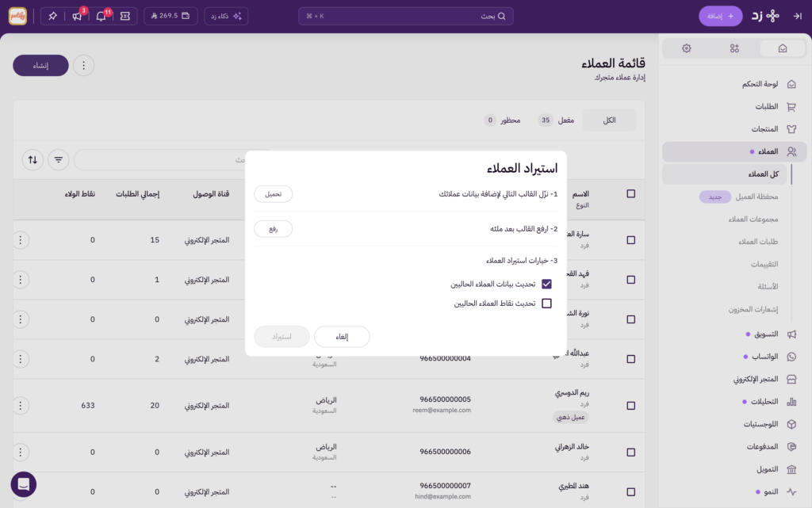
Task: Select the مفعل 35 filter tab
Action: point(556,120)
